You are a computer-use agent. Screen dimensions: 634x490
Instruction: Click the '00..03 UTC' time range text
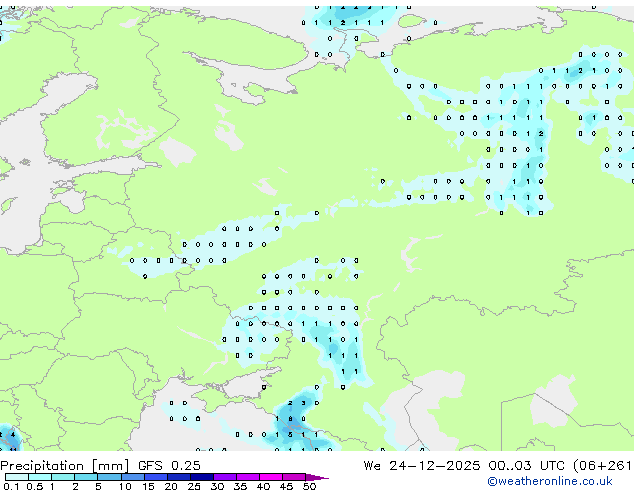pos(526,465)
